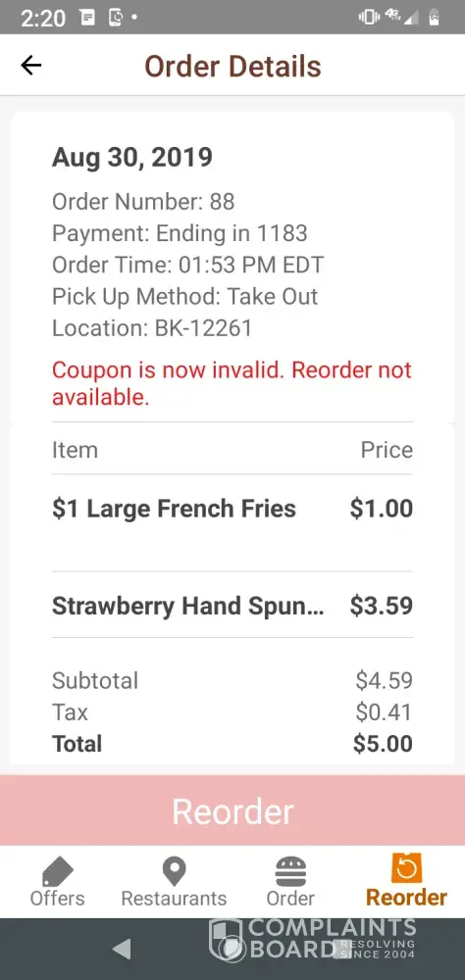Select the Strawberry Hand Spun item row
This screenshot has width=465, height=980.
pos(232,606)
